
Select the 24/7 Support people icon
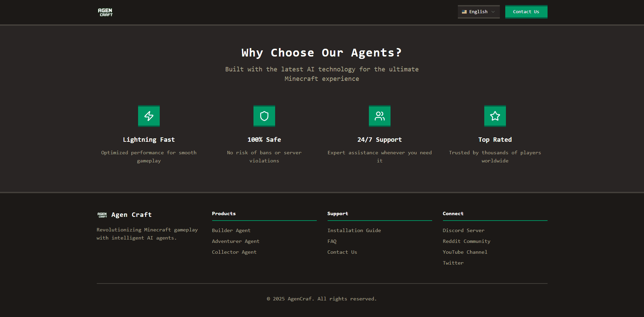point(380,116)
